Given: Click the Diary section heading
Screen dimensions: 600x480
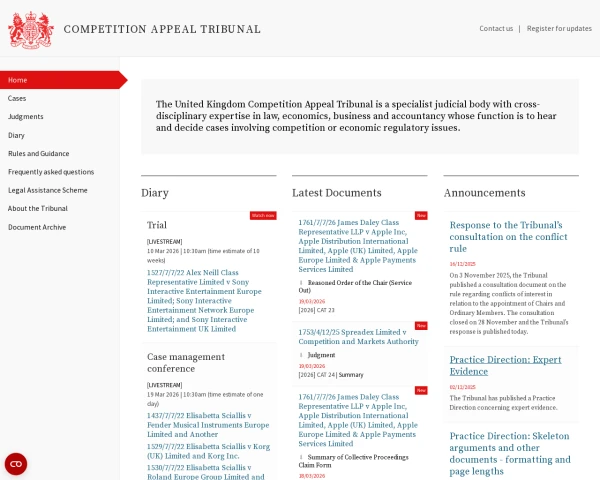Looking at the screenshot, I should coord(155,193).
